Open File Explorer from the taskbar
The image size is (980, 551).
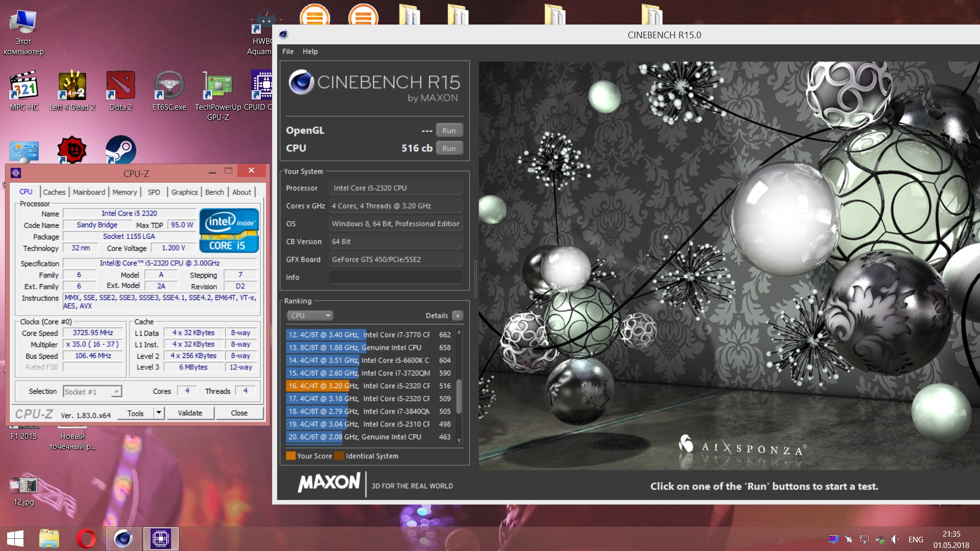pyautogui.click(x=49, y=539)
